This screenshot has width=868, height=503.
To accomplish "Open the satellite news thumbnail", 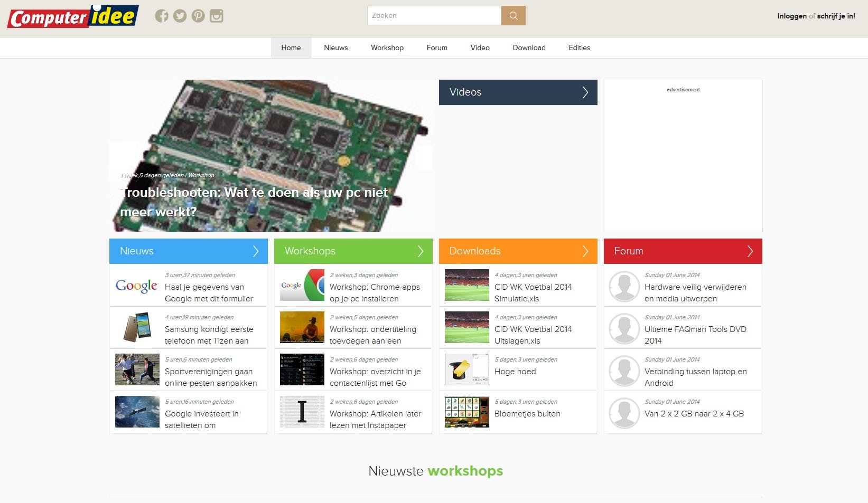I will pos(137,412).
